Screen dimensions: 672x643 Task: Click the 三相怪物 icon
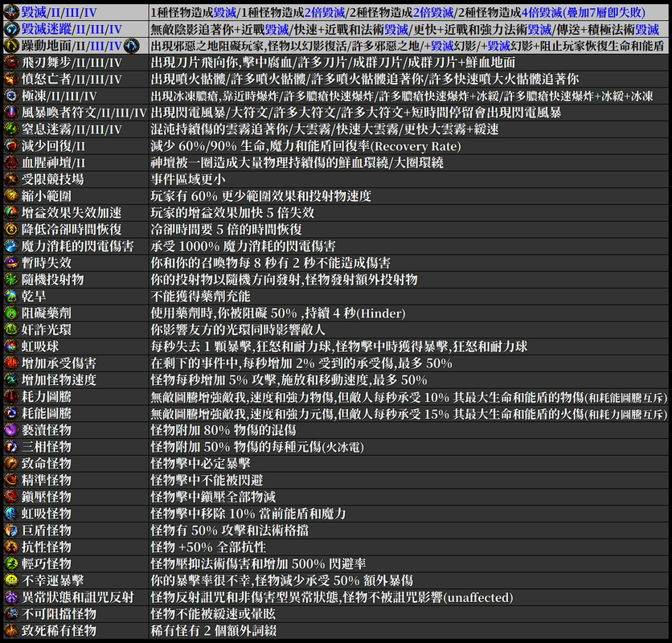[11, 447]
